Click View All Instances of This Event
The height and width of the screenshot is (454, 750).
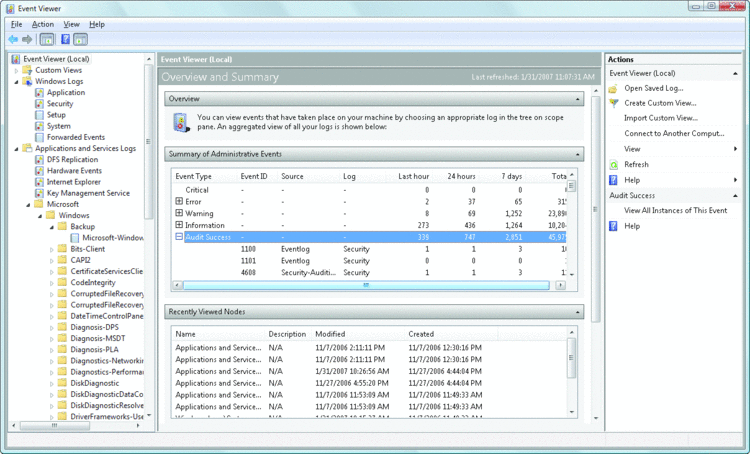pos(675,210)
